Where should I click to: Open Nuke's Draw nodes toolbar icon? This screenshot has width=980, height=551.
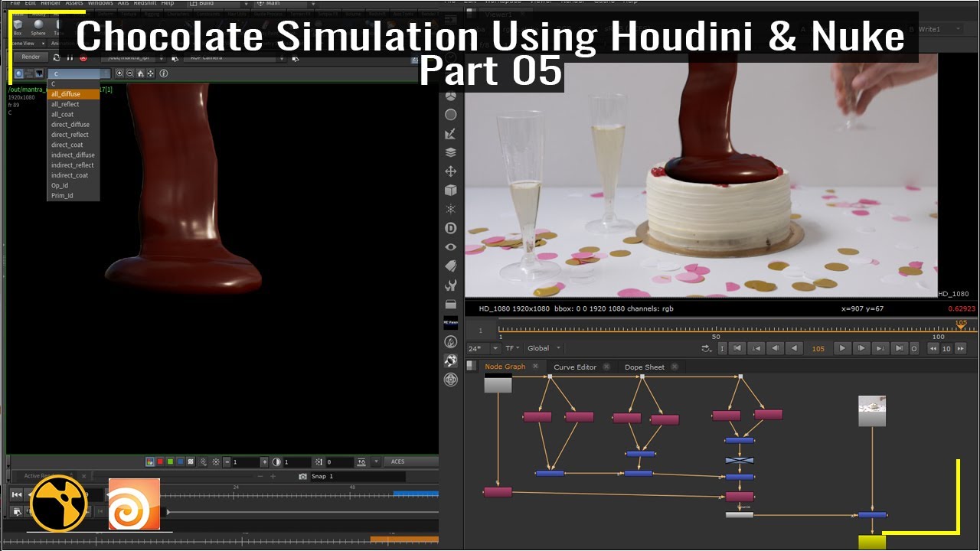click(451, 134)
